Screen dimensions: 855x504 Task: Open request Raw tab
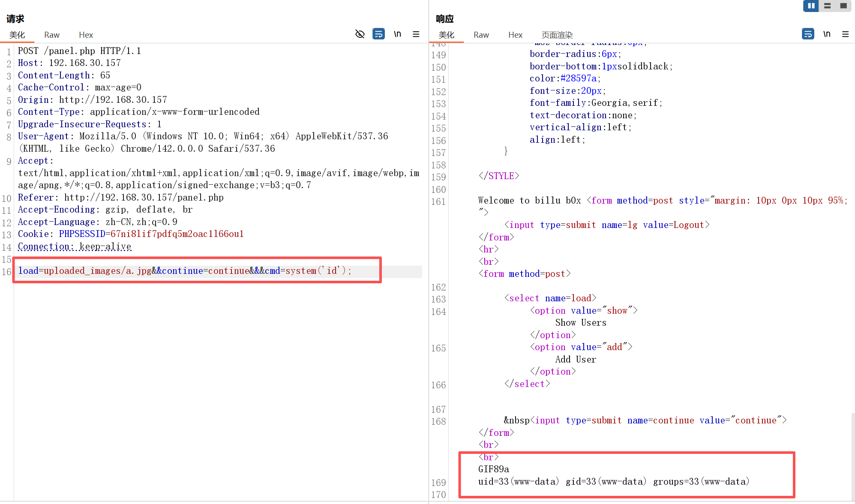pyautogui.click(x=51, y=35)
